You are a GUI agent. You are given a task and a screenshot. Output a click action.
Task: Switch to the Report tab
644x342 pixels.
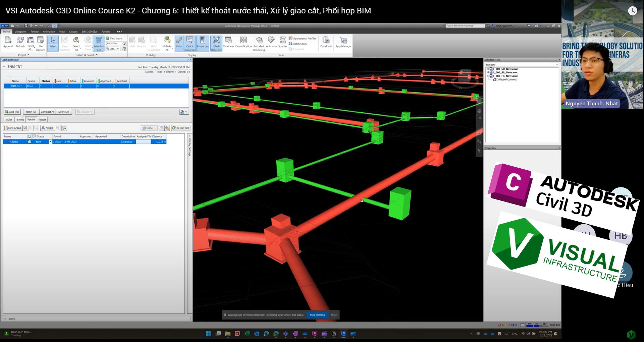[x=42, y=120]
